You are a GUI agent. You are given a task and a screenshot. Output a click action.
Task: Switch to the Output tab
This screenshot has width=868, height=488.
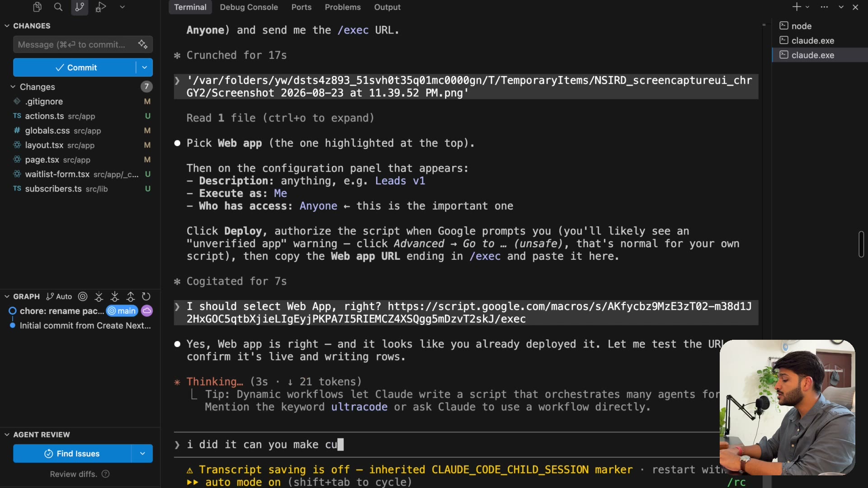[x=387, y=7]
